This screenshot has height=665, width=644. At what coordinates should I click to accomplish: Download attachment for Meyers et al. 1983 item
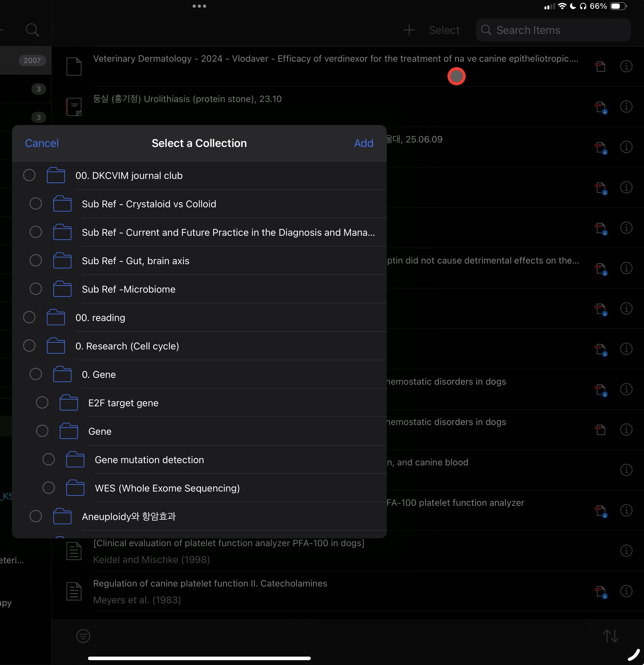pyautogui.click(x=601, y=592)
